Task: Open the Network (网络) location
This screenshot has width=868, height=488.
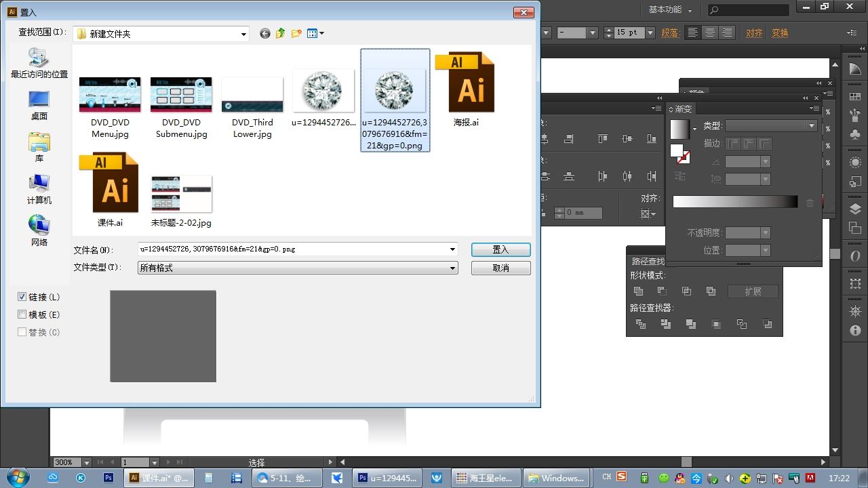Action: point(39,231)
